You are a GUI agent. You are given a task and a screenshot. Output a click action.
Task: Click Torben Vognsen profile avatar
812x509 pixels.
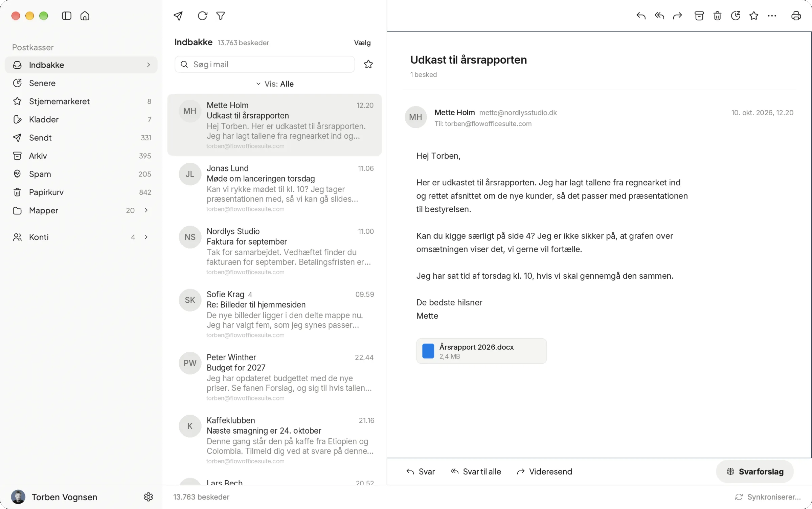pos(18,497)
